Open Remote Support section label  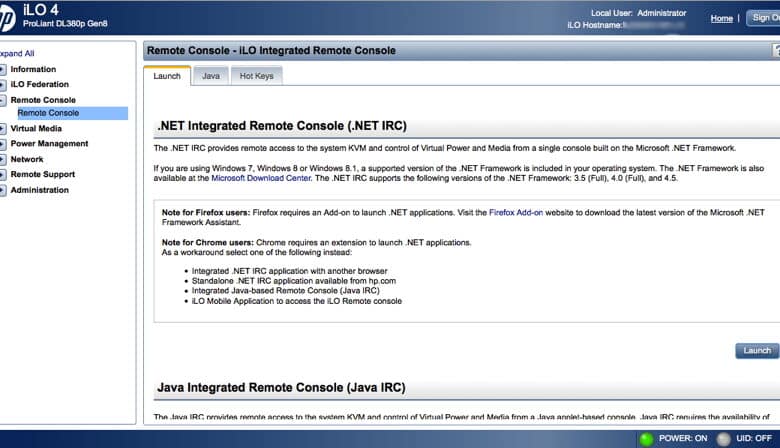[x=43, y=175]
